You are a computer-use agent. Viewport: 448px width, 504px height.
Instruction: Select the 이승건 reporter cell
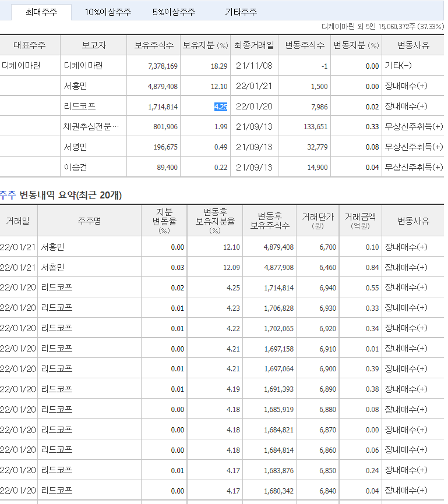click(76, 167)
